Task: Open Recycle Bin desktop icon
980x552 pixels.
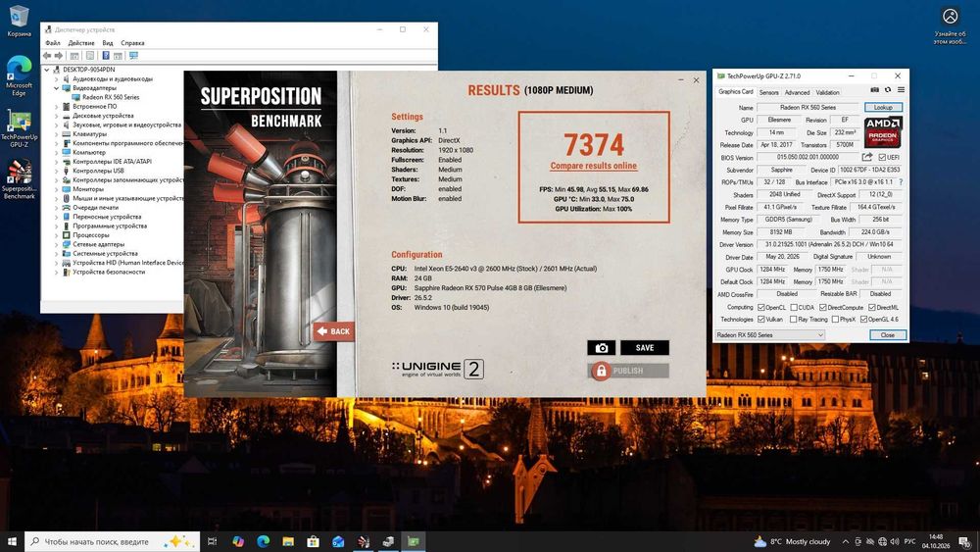Action: (19, 21)
